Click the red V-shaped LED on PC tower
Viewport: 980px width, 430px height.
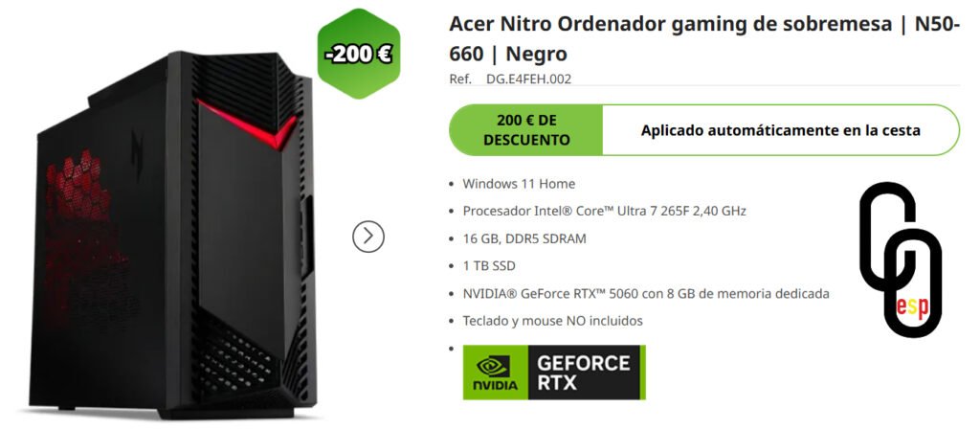click(x=247, y=124)
